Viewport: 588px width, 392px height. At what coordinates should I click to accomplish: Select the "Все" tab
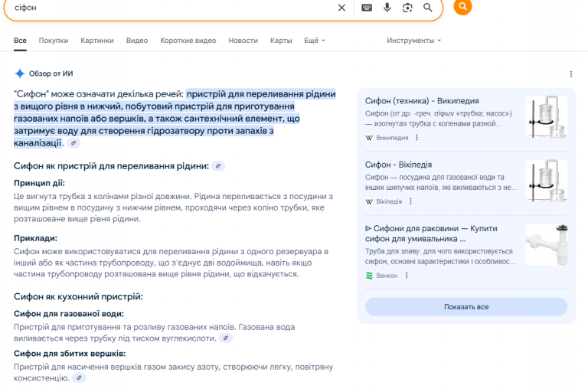20,41
